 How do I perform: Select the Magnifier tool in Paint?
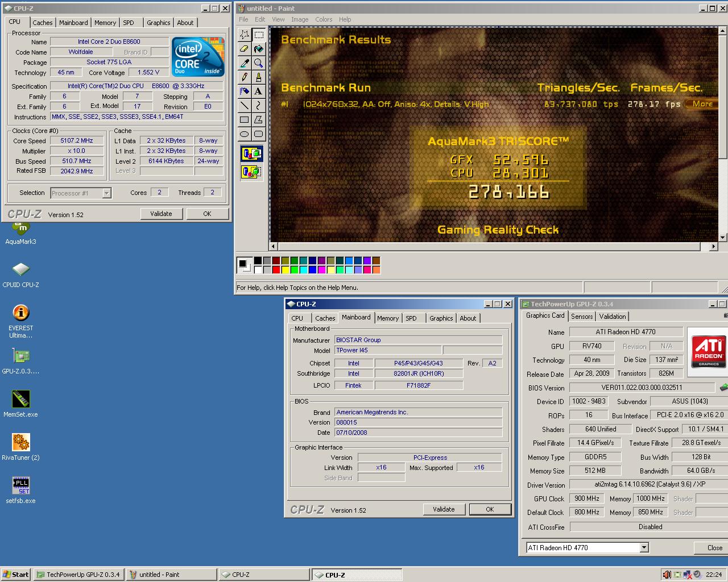point(258,63)
